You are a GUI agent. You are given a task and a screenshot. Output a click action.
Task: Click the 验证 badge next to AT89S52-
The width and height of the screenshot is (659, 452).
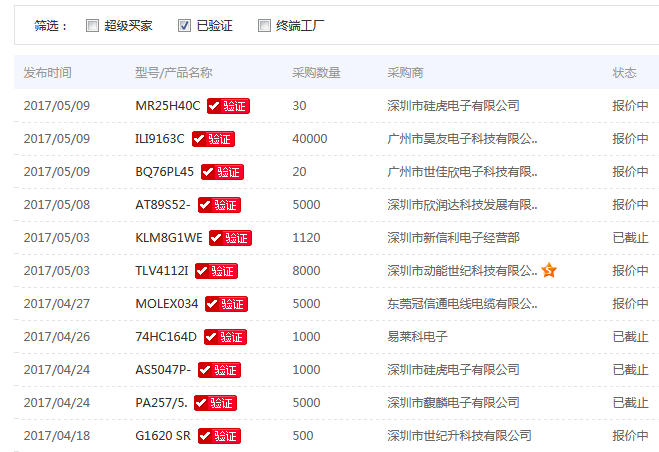coord(219,205)
